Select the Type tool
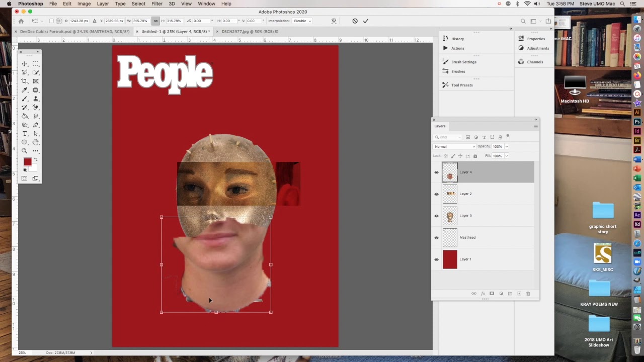 [x=24, y=134]
